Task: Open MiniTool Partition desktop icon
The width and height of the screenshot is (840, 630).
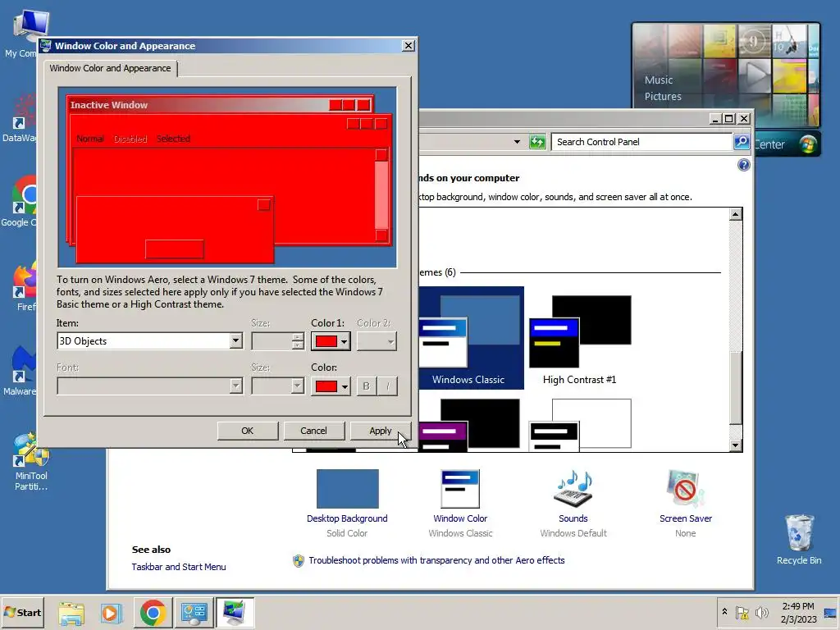Action: [x=31, y=463]
